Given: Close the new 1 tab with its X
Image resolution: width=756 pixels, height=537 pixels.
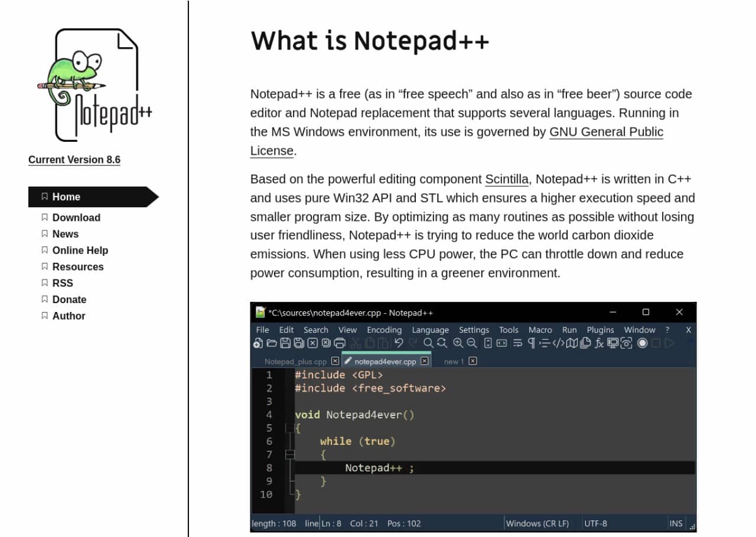Looking at the screenshot, I should point(472,361).
